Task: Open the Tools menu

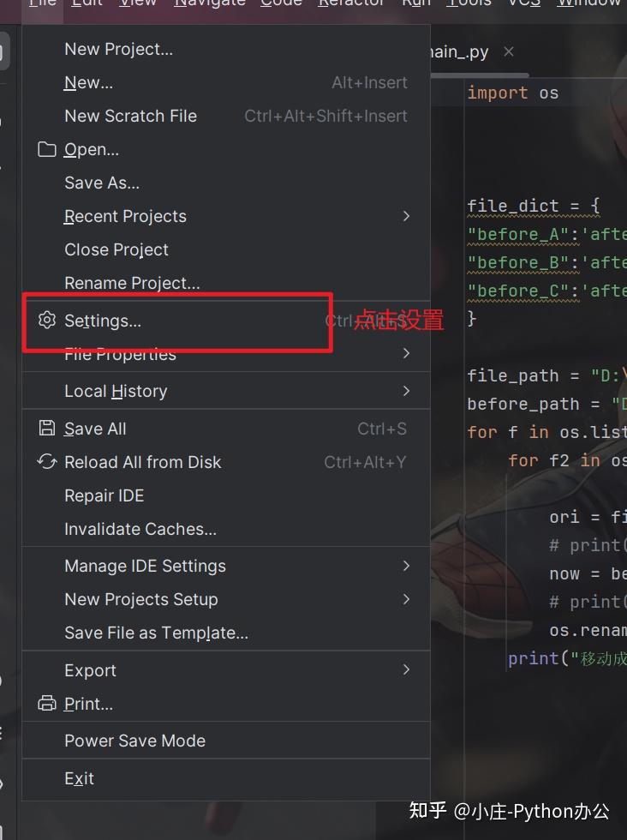Action: [x=469, y=4]
